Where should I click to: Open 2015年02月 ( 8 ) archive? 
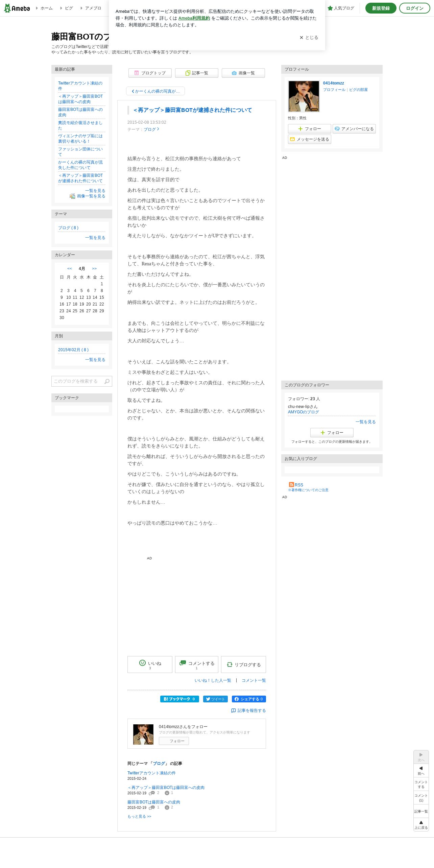coord(73,350)
